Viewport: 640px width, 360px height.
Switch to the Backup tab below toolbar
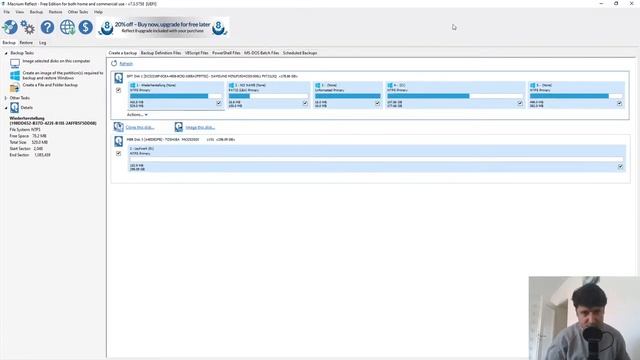pyautogui.click(x=9, y=42)
